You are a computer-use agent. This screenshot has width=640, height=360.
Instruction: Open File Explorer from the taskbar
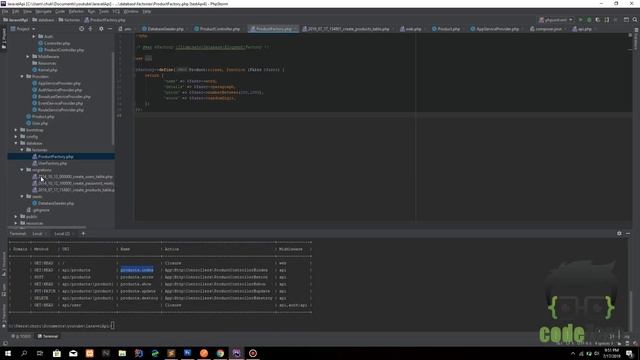click(122, 353)
